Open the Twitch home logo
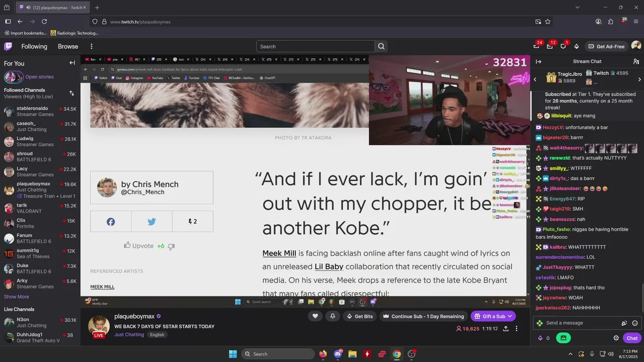Viewport: 644px width, 362px height. 8,46
